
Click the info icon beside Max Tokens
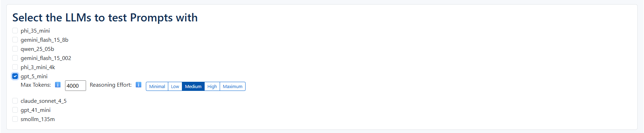tap(58, 85)
